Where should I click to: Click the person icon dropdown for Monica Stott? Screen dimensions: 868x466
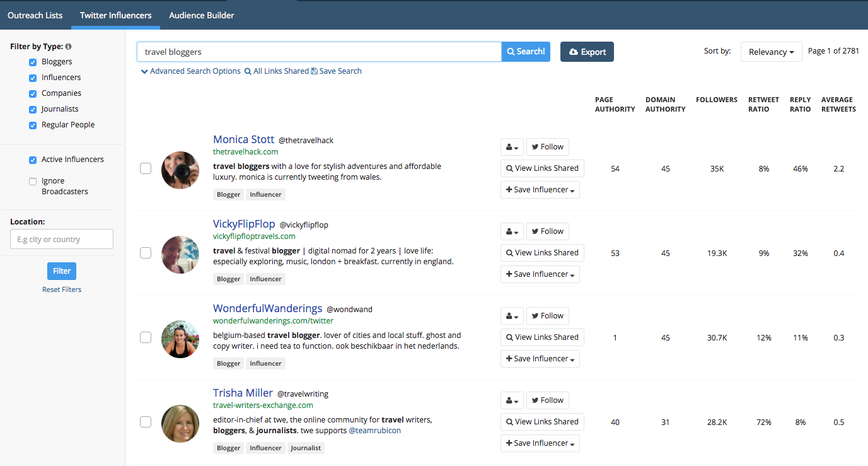coord(512,147)
